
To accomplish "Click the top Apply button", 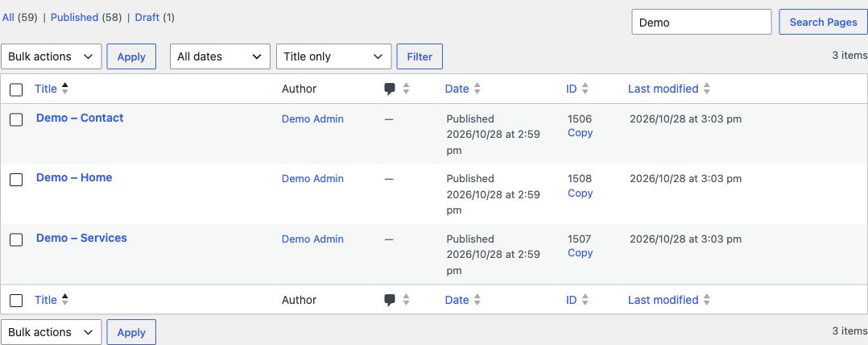I will [x=131, y=56].
